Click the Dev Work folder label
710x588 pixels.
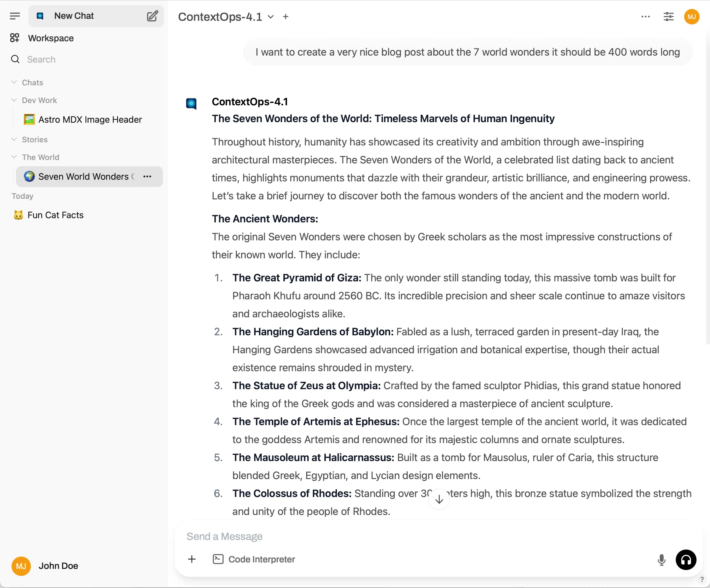coord(39,101)
